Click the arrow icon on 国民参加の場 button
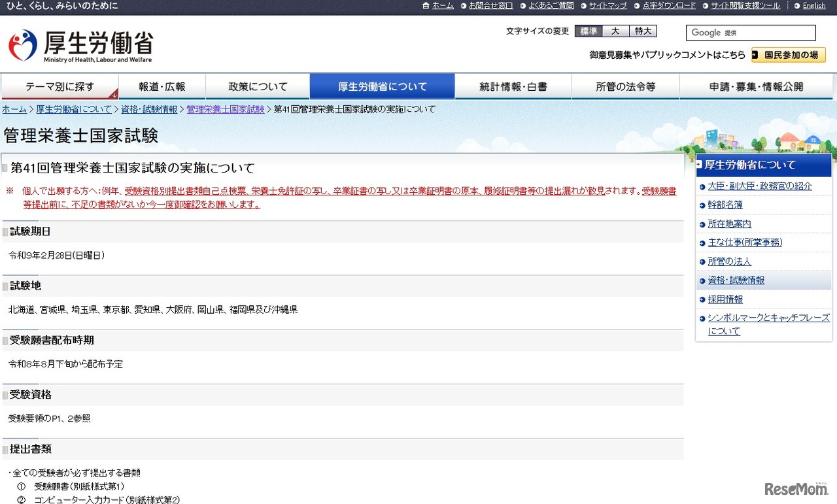The width and height of the screenshot is (837, 504). [x=755, y=55]
